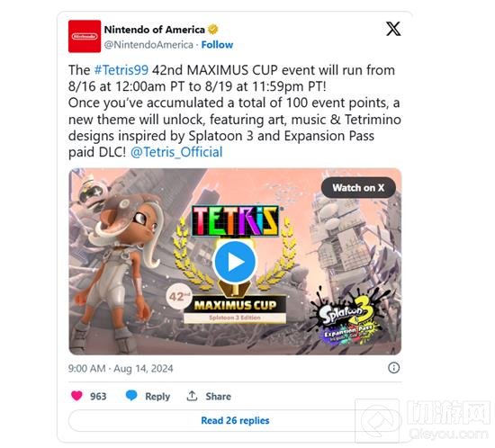Click the Share text label
This screenshot has height=448, width=495.
(x=218, y=396)
